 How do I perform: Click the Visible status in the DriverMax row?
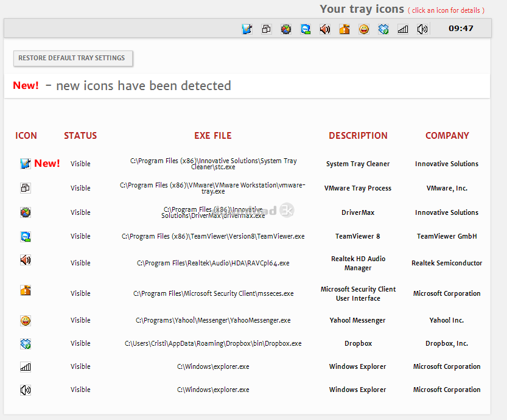(x=80, y=212)
